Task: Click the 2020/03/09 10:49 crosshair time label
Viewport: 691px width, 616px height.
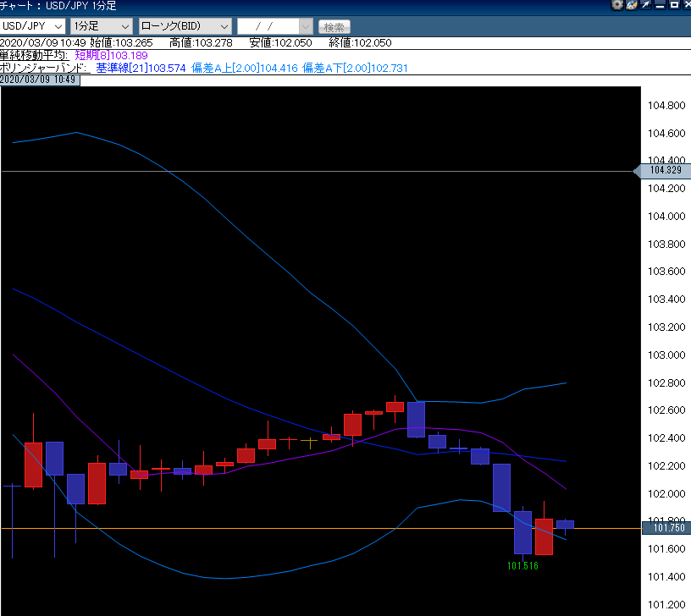Action: pyautogui.click(x=40, y=80)
